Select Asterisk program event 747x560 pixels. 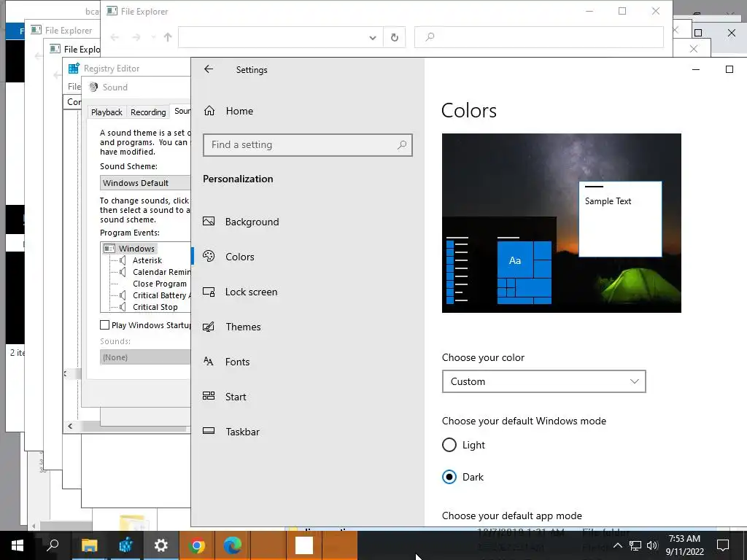[x=147, y=260]
